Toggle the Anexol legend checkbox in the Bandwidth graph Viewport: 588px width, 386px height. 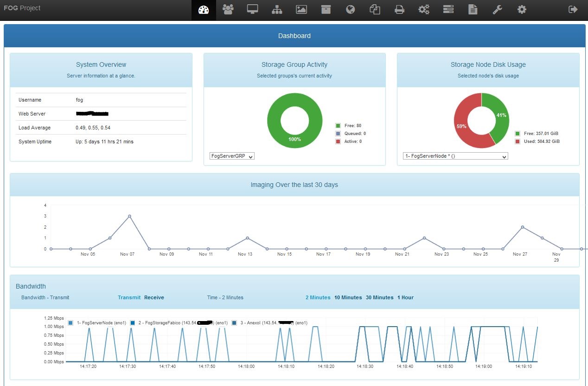click(x=234, y=323)
